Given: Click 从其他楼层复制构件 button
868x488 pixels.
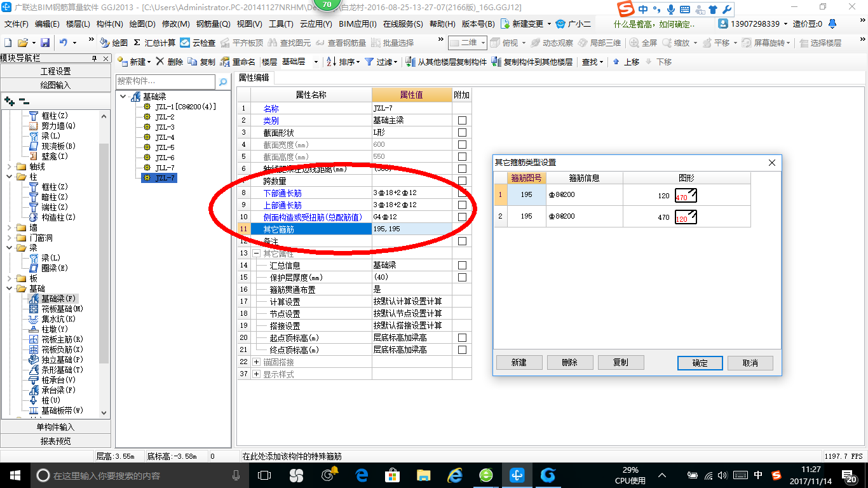Looking at the screenshot, I should pyautogui.click(x=447, y=62).
